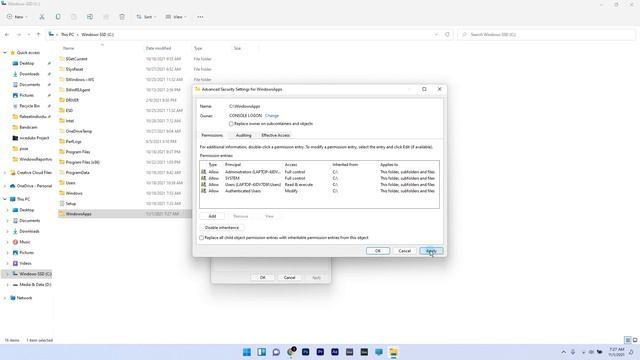
Task: Click OK in the background Properties dialog
Action: (x=262, y=278)
